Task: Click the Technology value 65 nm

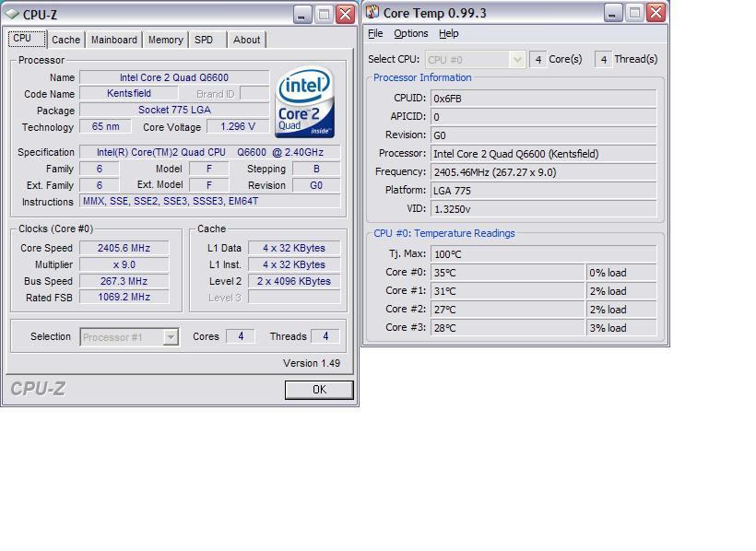Action: coord(106,127)
